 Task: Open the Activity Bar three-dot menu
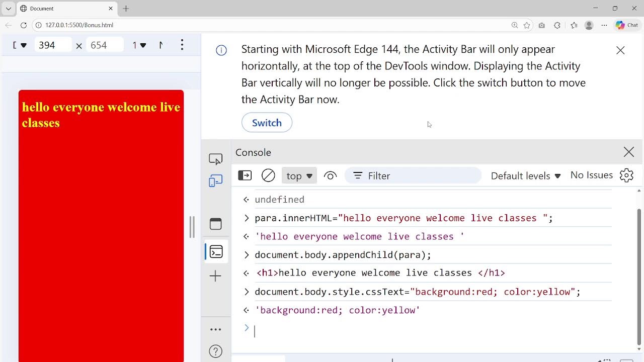click(x=215, y=330)
